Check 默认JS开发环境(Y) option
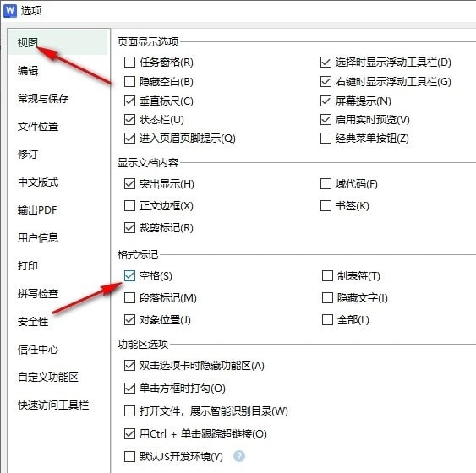The height and width of the screenshot is (473, 476). coord(129,456)
